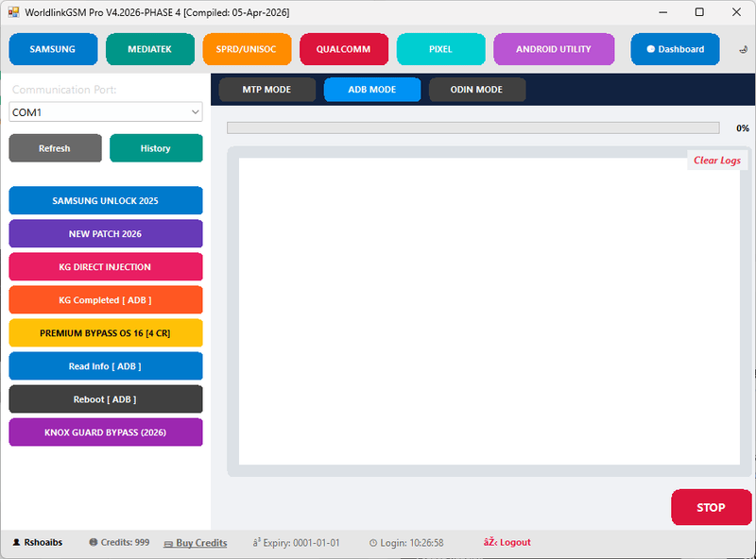The height and width of the screenshot is (559, 756).
Task: Switch to MTP MODE
Action: pos(266,90)
